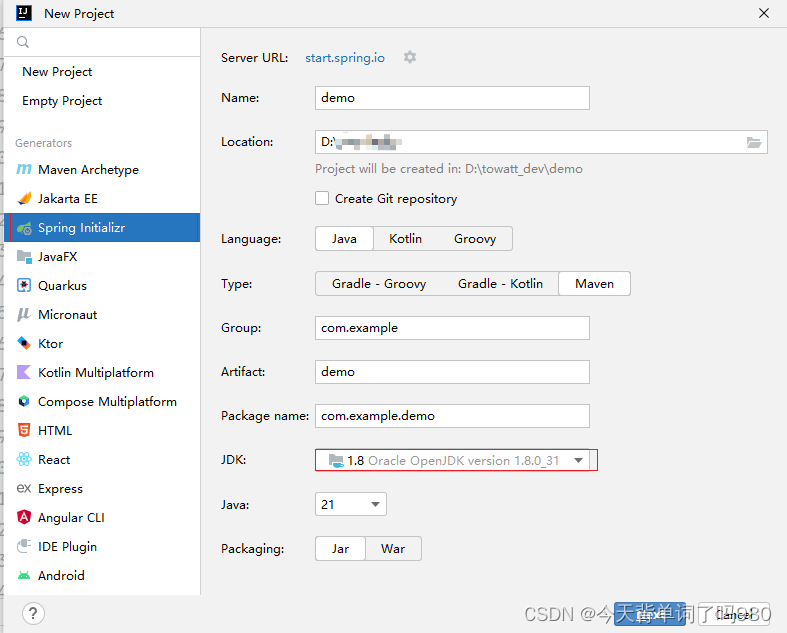Click the generator search field
The height and width of the screenshot is (633, 787).
click(102, 42)
